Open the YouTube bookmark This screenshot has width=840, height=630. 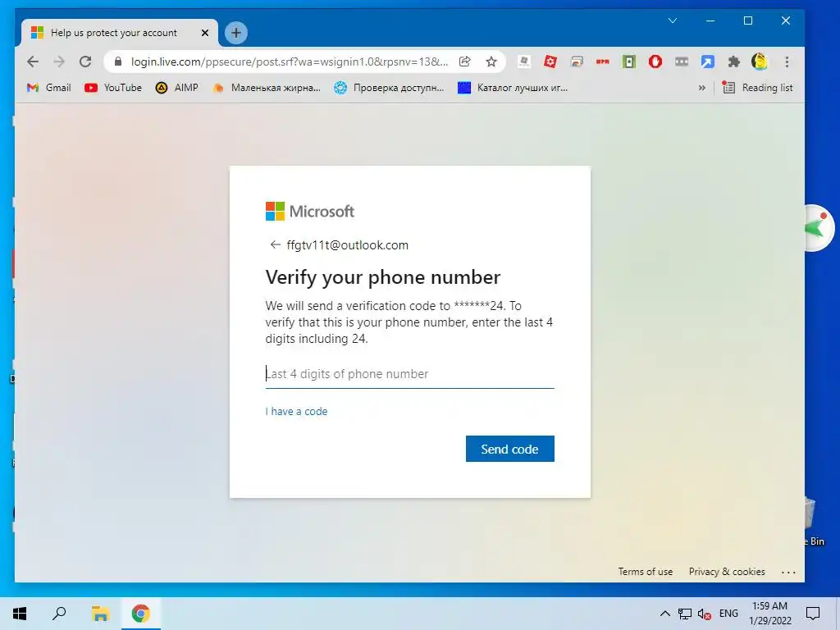click(113, 87)
